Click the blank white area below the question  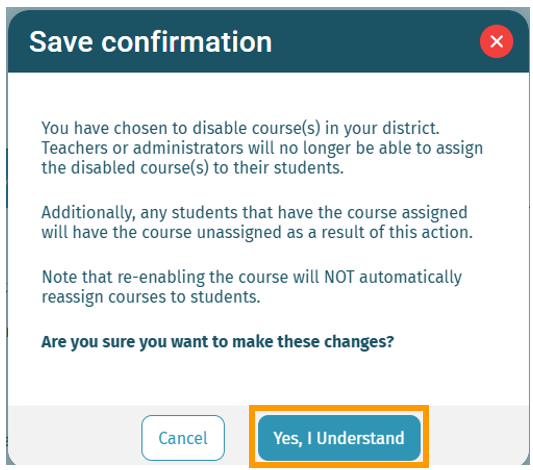click(269, 379)
